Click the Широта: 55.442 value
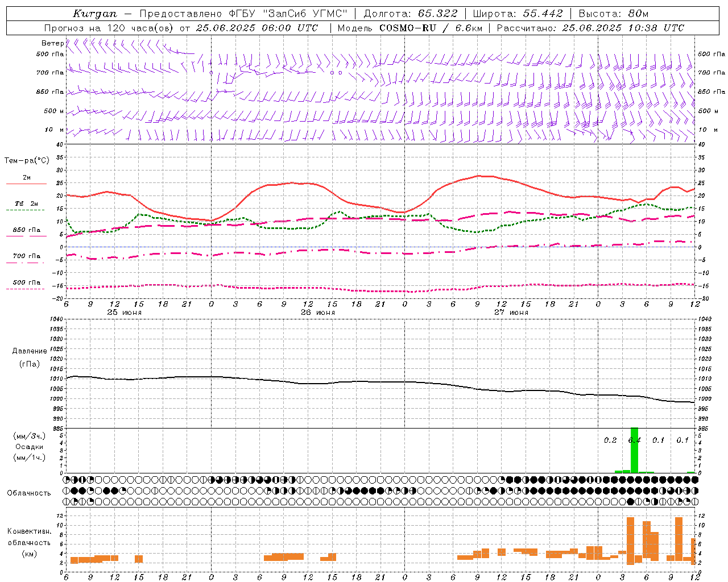The width and height of the screenshot is (728, 582). point(518,14)
